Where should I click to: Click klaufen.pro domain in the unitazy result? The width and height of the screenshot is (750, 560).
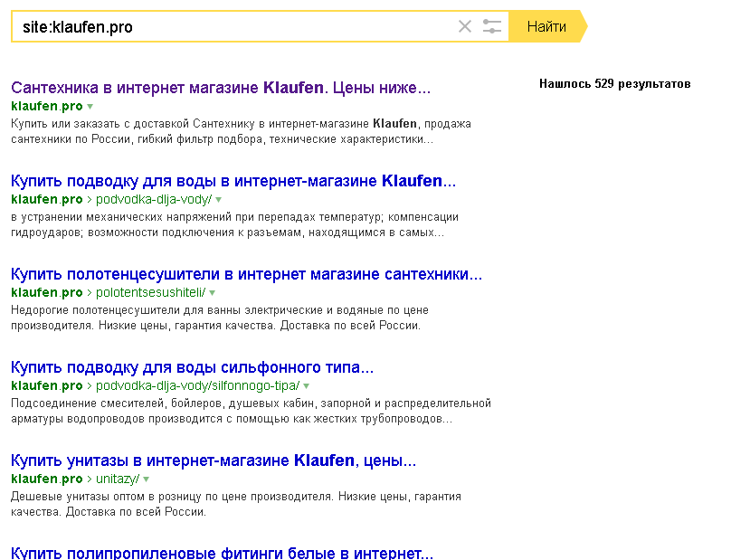pos(46,479)
